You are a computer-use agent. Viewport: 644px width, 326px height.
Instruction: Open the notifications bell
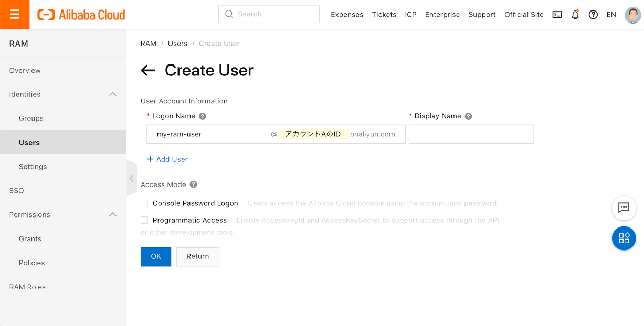575,15
